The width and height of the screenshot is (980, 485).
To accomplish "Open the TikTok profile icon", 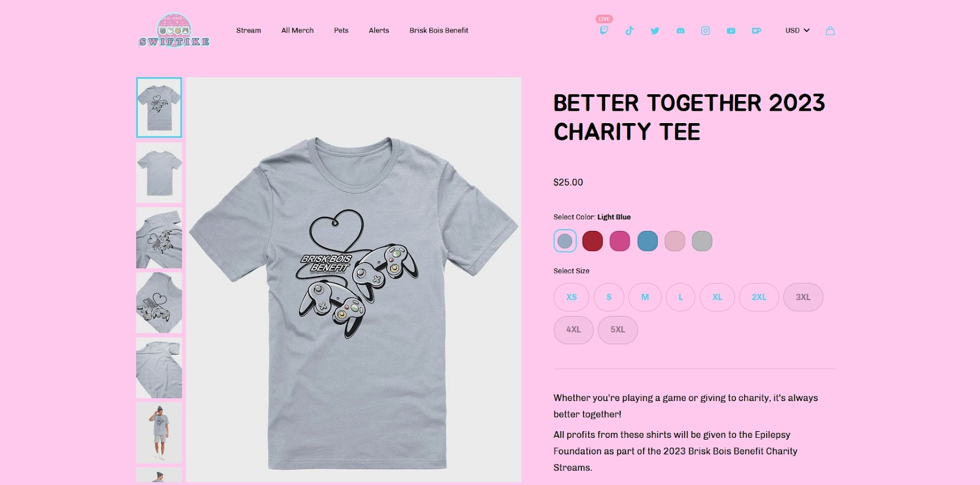I will [x=629, y=31].
